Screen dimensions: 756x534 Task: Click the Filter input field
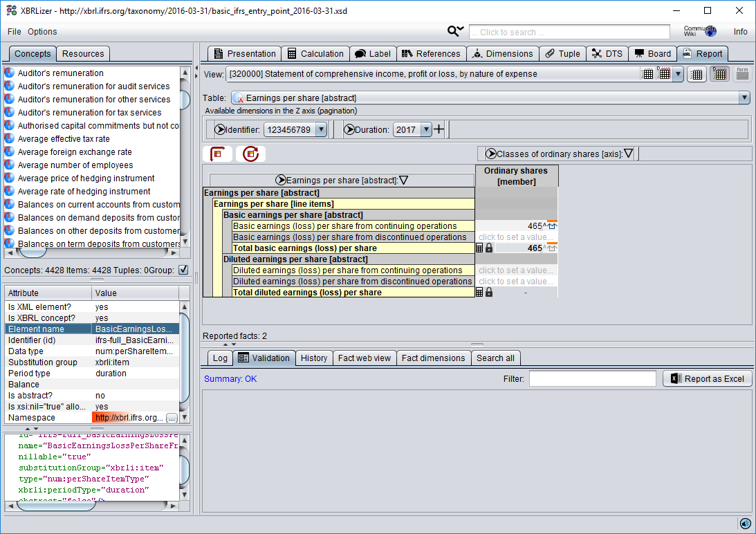pyautogui.click(x=592, y=378)
